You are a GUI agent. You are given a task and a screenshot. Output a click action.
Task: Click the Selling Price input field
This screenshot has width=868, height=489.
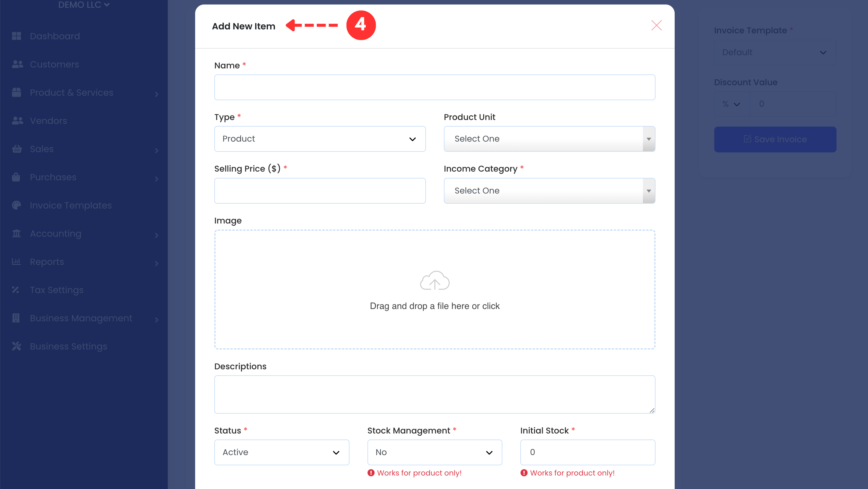320,191
